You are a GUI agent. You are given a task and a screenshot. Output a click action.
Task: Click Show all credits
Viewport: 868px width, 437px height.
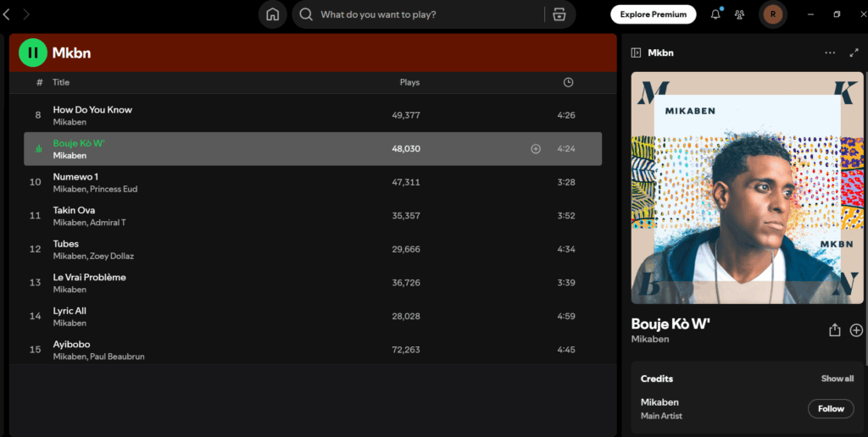click(x=837, y=379)
